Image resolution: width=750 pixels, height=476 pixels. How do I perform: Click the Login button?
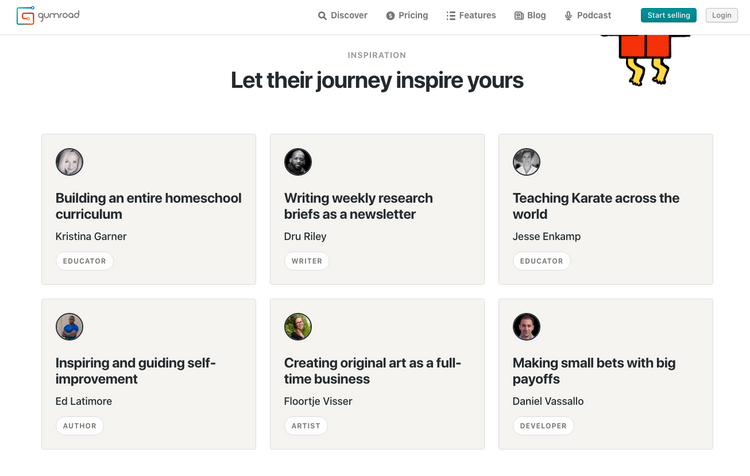pos(722,15)
